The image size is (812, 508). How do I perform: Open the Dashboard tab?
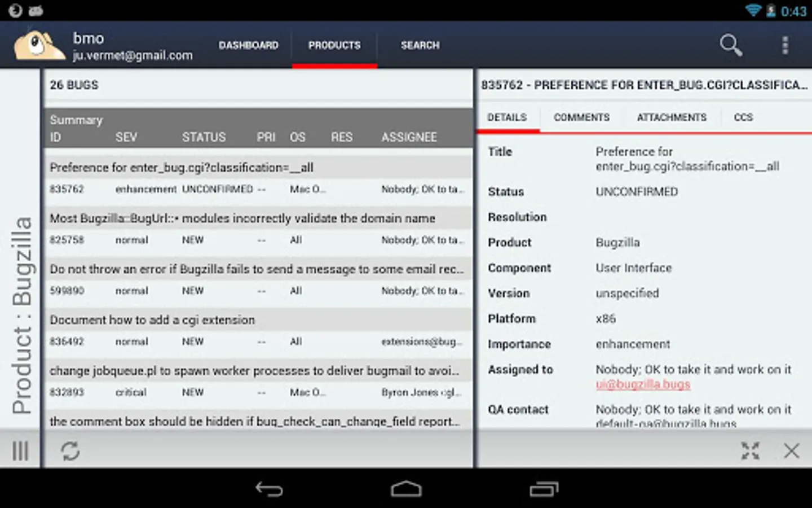(249, 45)
